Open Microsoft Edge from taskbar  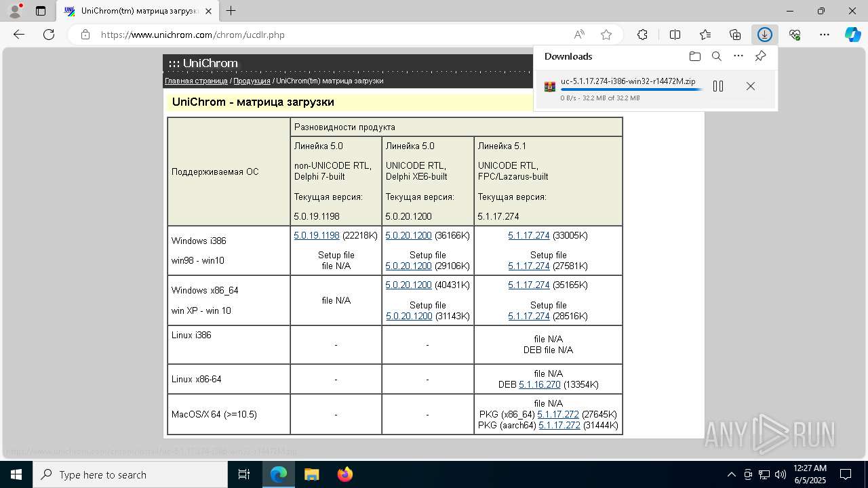279,474
